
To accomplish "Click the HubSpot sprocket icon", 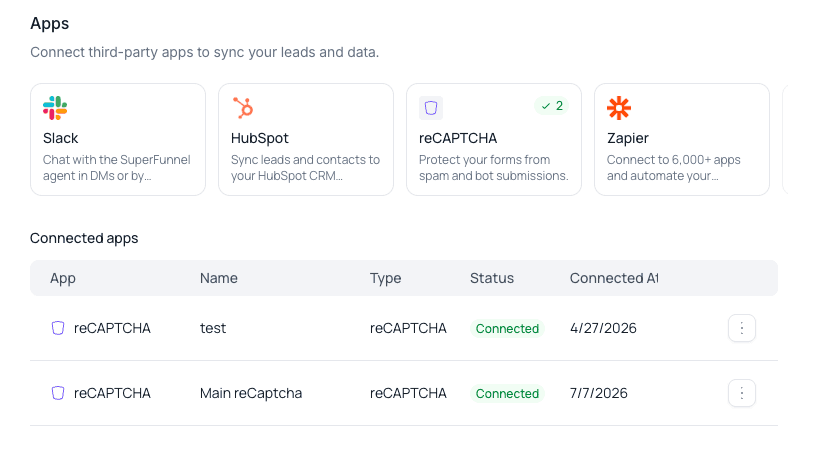I will (x=243, y=108).
